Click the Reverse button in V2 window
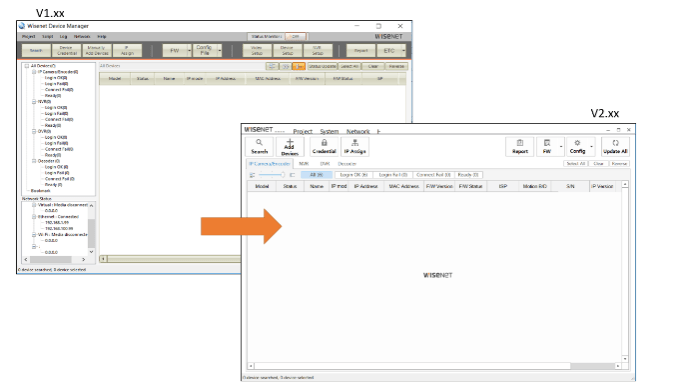This screenshot has height=386, width=680. pos(619,164)
